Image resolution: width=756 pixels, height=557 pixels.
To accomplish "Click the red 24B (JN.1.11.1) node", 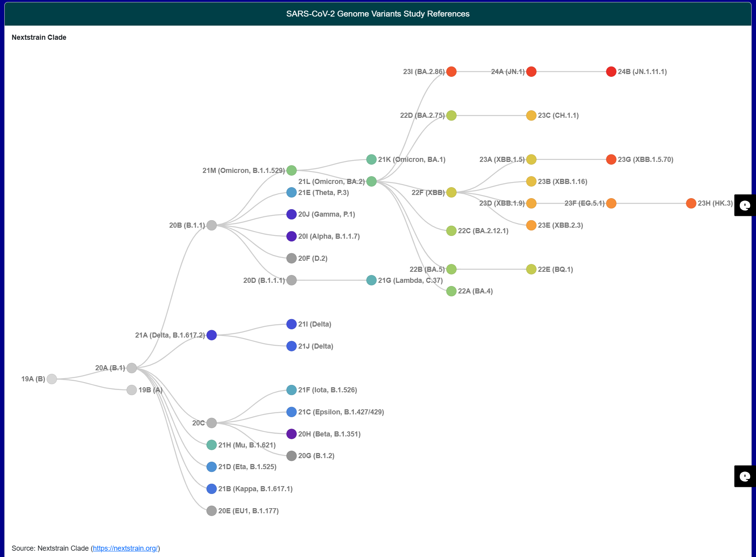I will click(x=611, y=72).
